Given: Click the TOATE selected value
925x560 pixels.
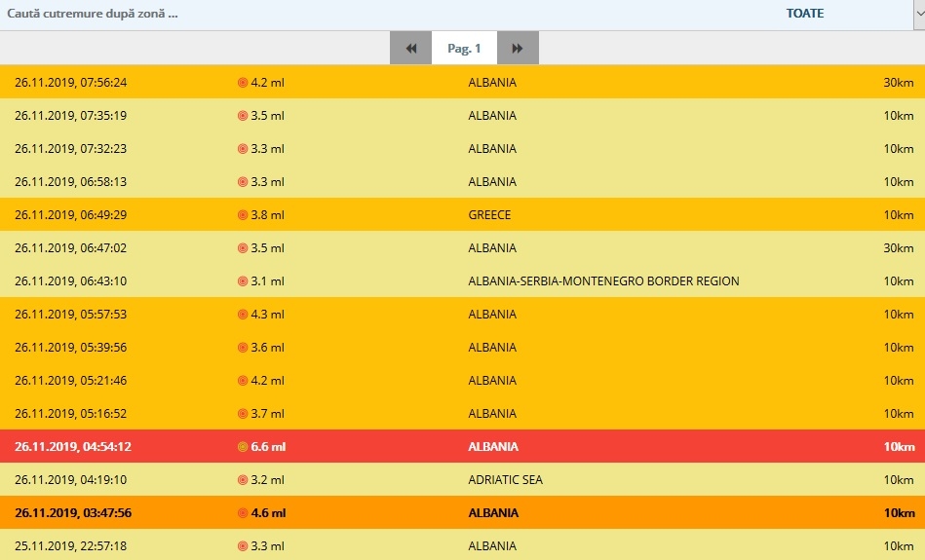Looking at the screenshot, I should pos(804,15).
